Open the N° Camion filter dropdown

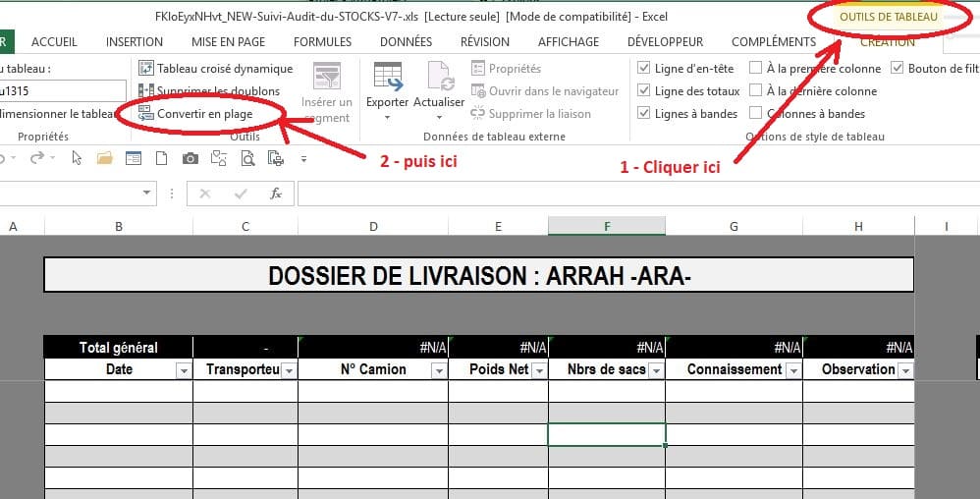pos(439,370)
